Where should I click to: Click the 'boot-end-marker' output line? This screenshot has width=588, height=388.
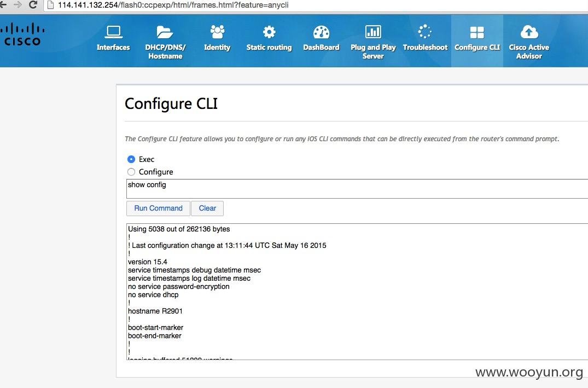154,336
